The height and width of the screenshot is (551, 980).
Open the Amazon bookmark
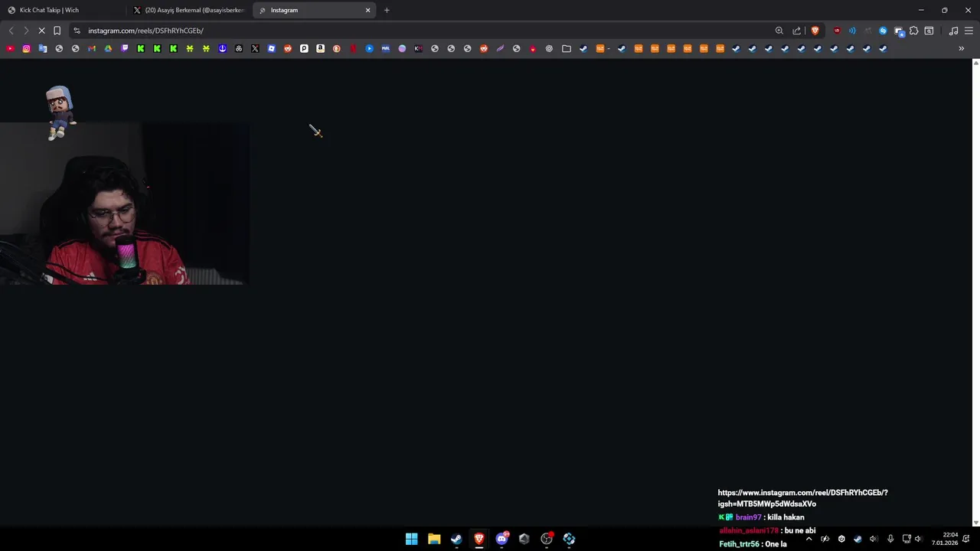pyautogui.click(x=320, y=48)
